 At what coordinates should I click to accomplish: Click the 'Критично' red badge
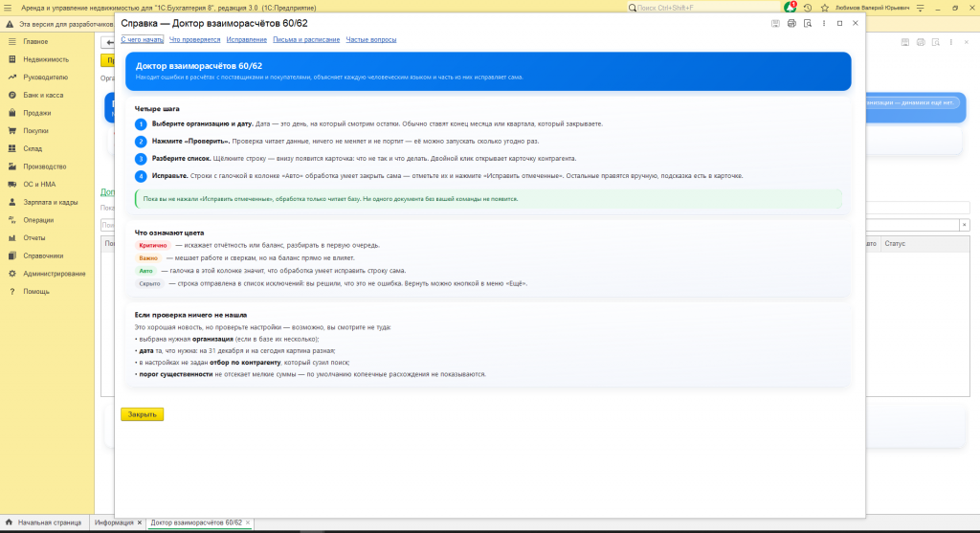153,246
